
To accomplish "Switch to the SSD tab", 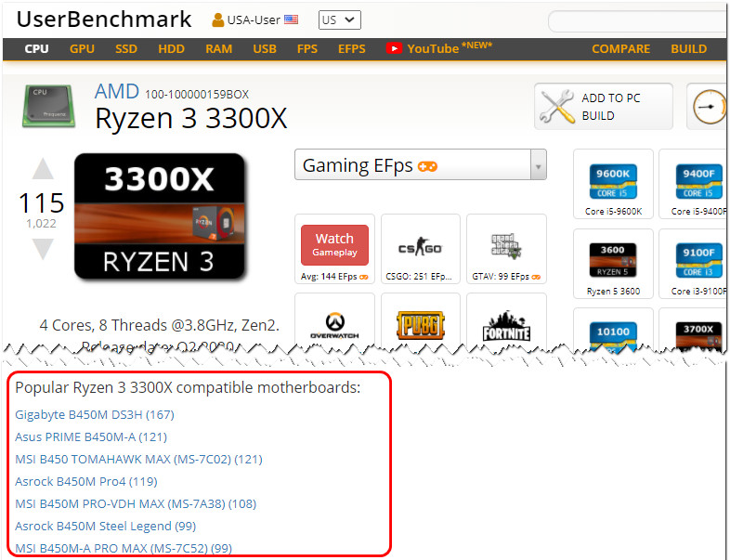I will (x=126, y=49).
